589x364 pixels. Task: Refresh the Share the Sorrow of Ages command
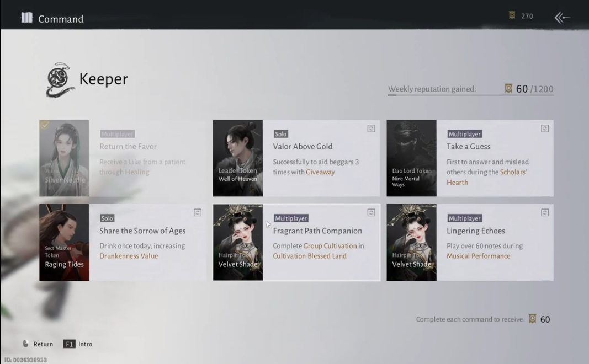[x=198, y=212]
